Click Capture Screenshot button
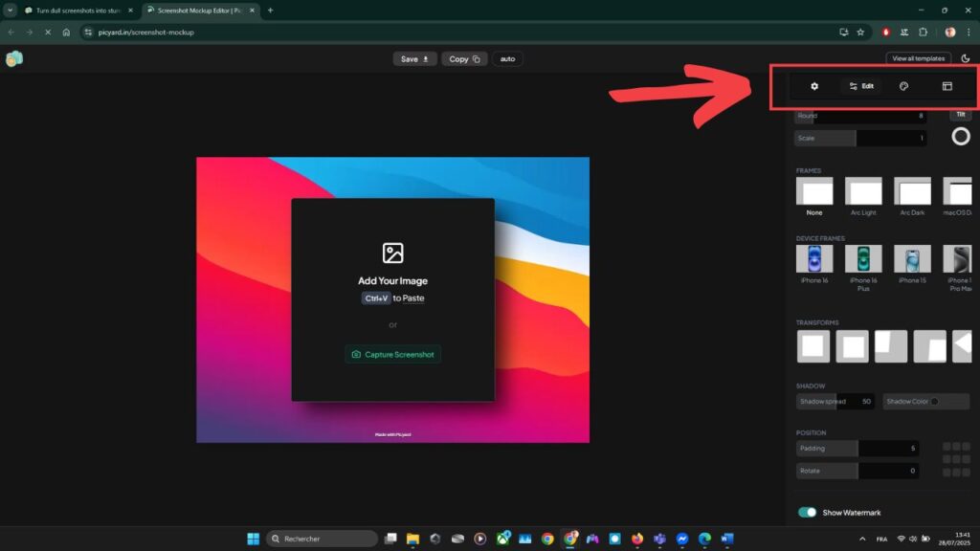This screenshot has width=980, height=551. pos(393,354)
